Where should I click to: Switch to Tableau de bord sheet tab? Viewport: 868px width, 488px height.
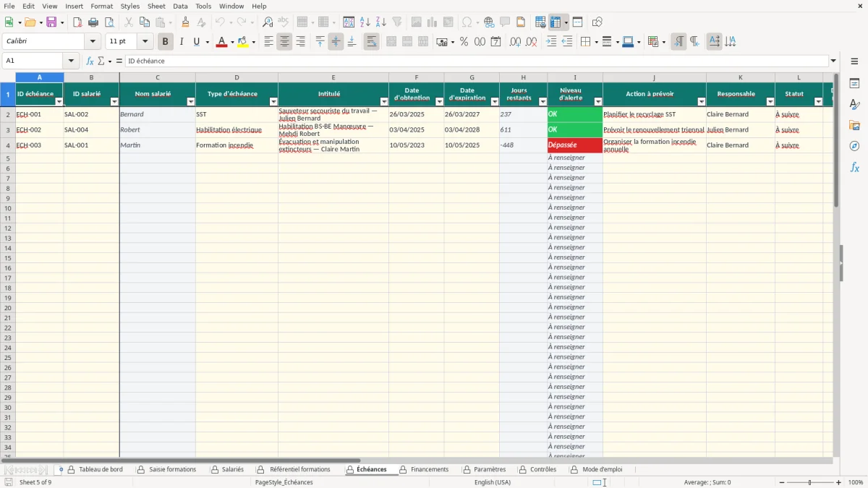pos(101,469)
